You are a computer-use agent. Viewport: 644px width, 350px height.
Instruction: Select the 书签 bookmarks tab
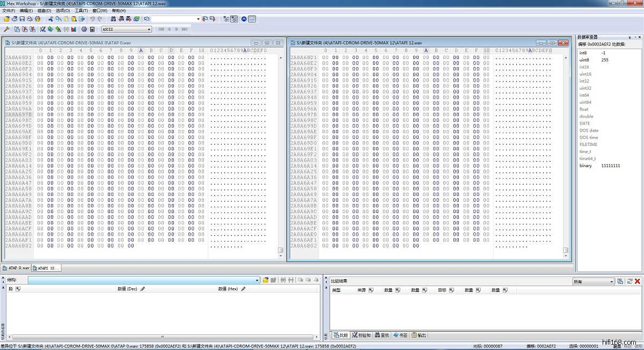click(x=400, y=335)
